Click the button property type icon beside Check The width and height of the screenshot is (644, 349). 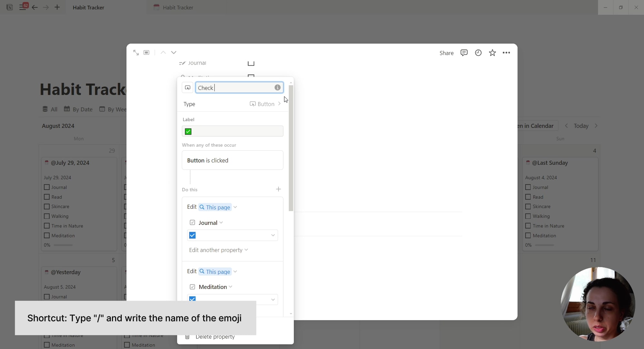(187, 87)
